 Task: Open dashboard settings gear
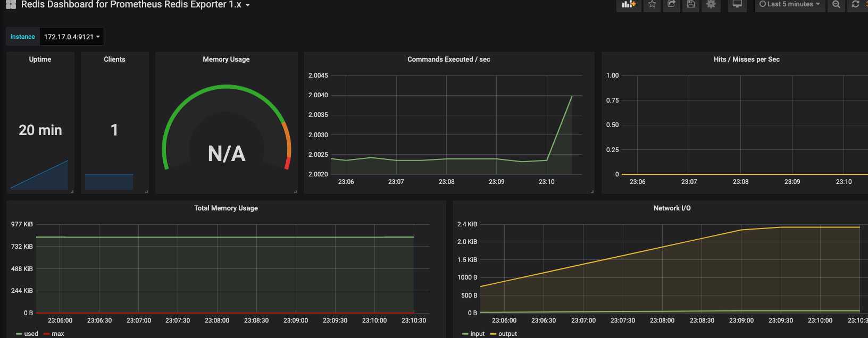(711, 5)
